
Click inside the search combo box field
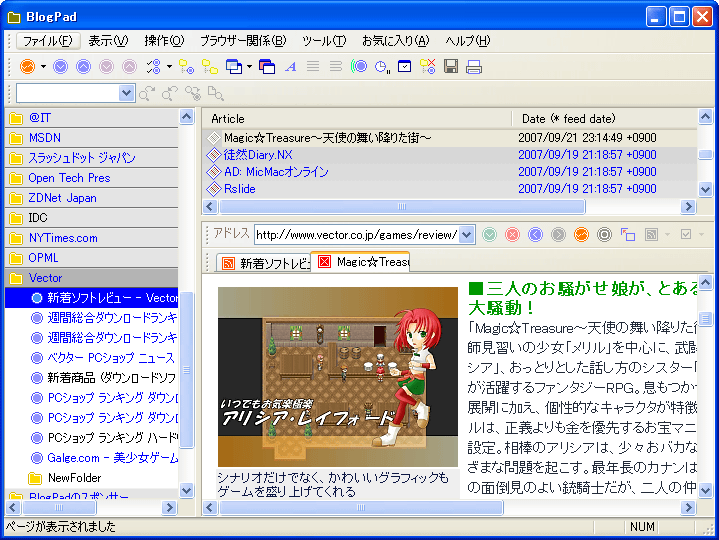(x=68, y=94)
